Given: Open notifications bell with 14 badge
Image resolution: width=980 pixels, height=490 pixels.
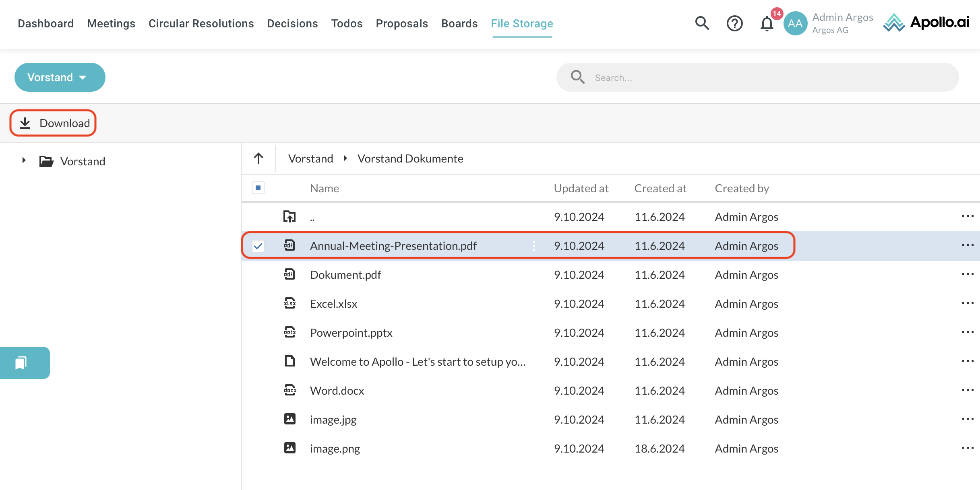Looking at the screenshot, I should click(x=767, y=23).
